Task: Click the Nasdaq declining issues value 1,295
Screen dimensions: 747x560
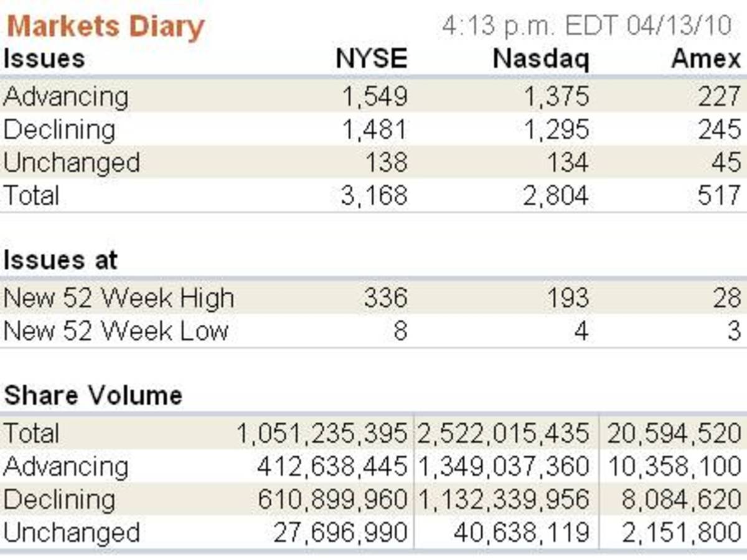Action: 555,129
